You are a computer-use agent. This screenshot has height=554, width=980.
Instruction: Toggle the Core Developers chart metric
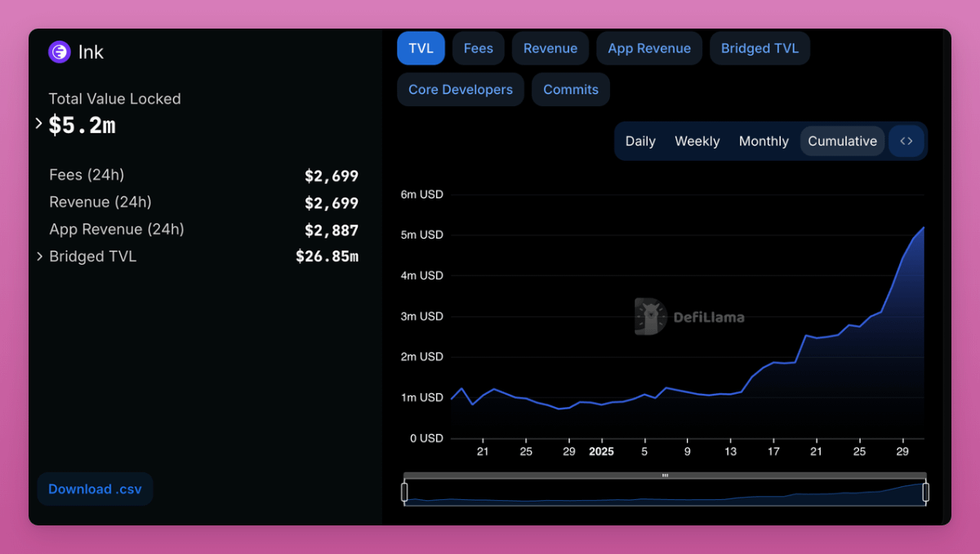click(x=461, y=90)
